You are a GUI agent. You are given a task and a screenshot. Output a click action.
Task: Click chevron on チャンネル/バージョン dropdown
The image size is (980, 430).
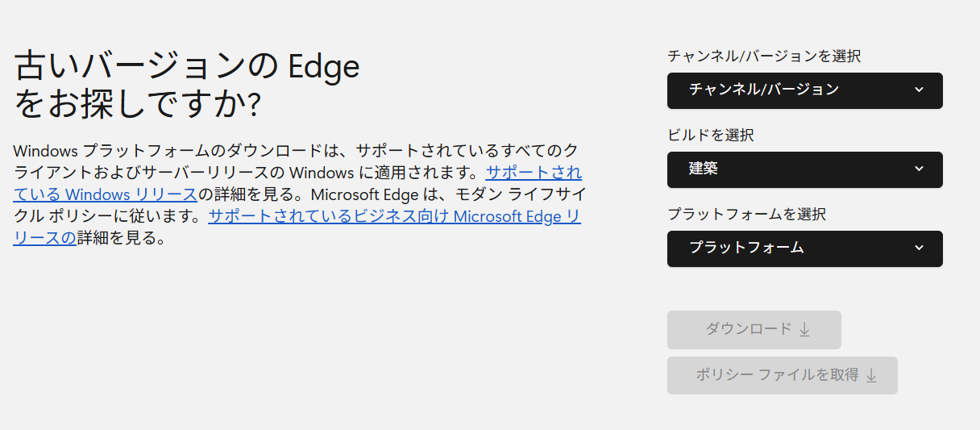[x=920, y=90]
